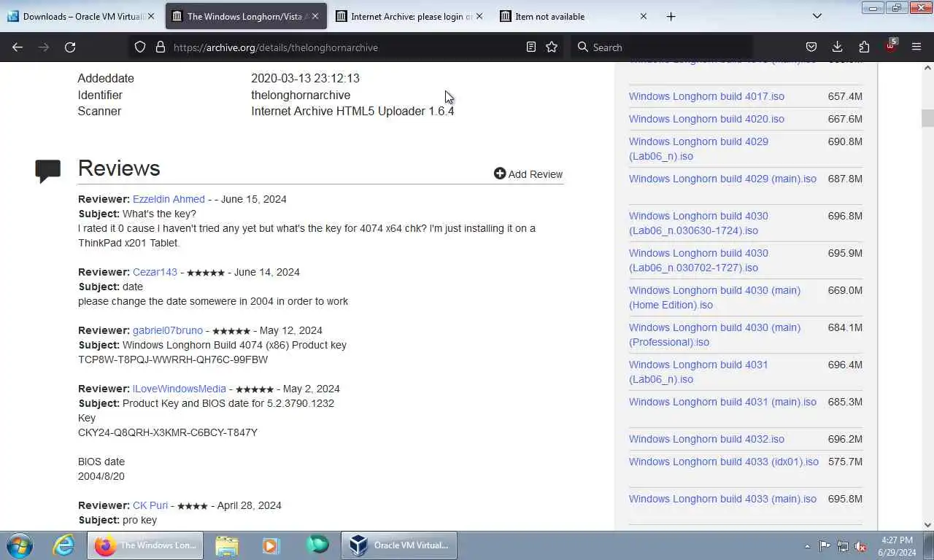Open tracking protection shield icon

(140, 47)
